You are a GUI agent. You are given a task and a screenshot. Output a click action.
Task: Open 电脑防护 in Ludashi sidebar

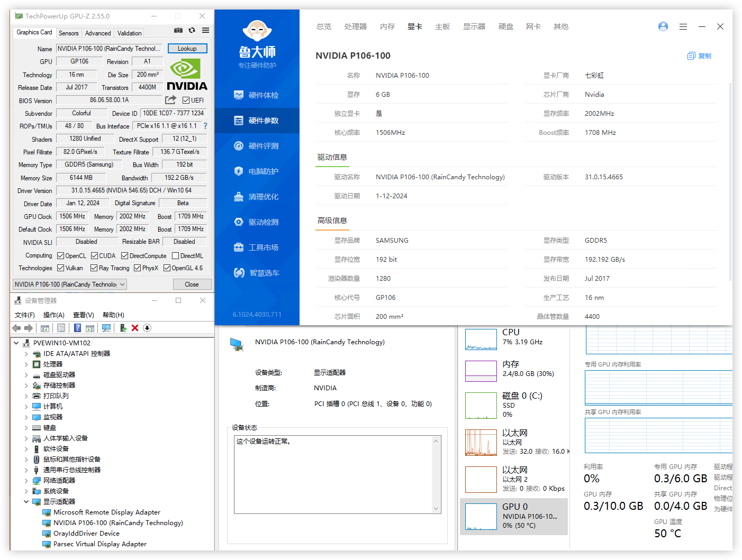point(257,171)
